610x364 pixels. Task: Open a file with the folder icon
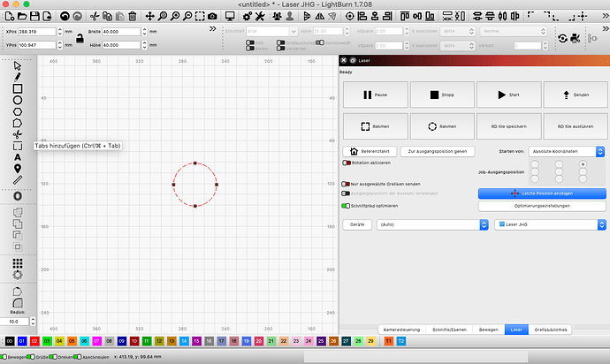pyautogui.click(x=22, y=16)
